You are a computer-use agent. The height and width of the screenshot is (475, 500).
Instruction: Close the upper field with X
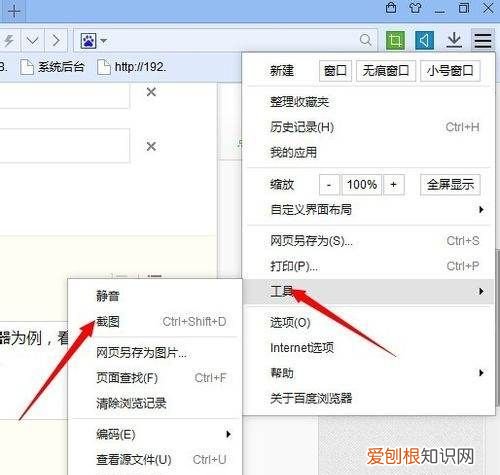151,92
